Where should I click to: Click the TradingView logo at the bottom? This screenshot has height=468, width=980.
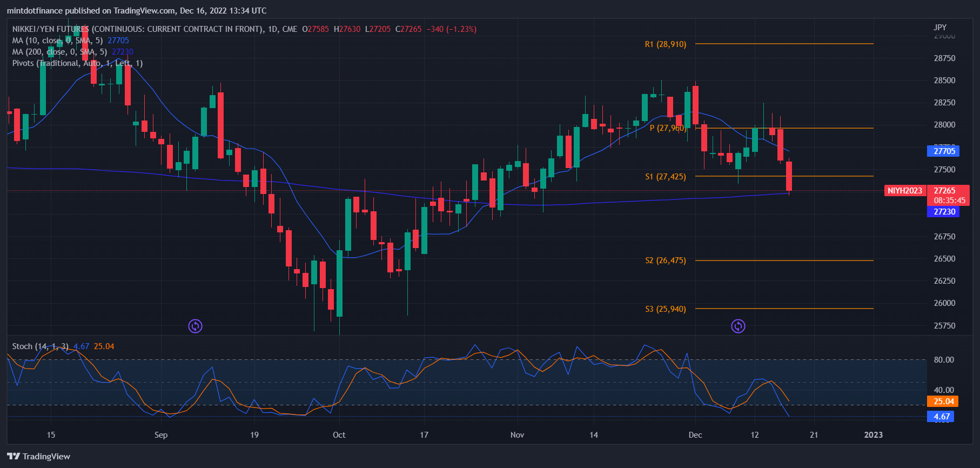(x=38, y=457)
